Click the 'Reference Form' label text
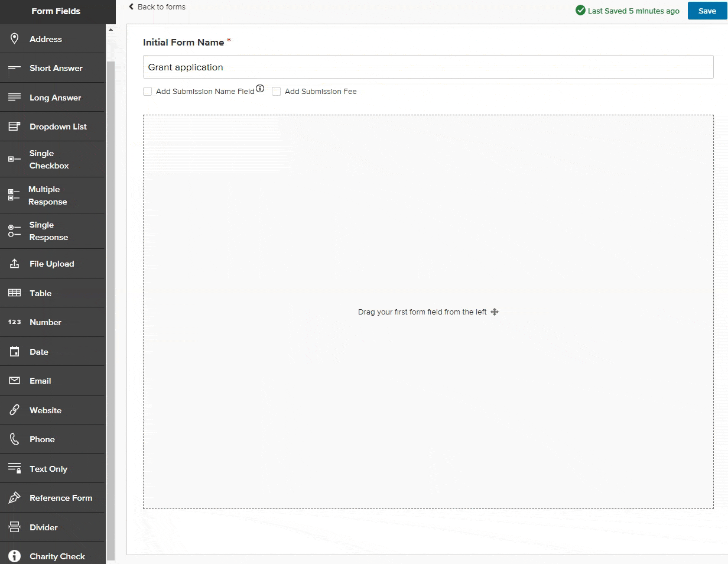The width and height of the screenshot is (728, 564). tap(61, 498)
